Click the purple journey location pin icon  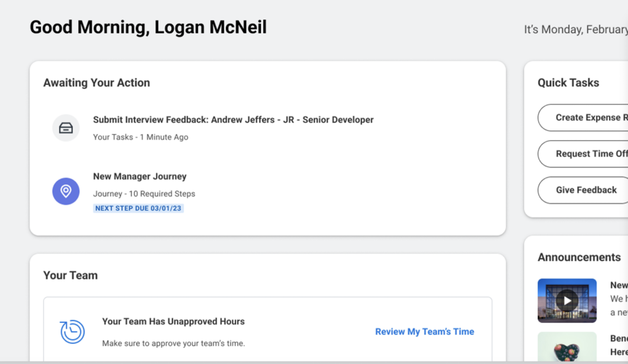[66, 191]
